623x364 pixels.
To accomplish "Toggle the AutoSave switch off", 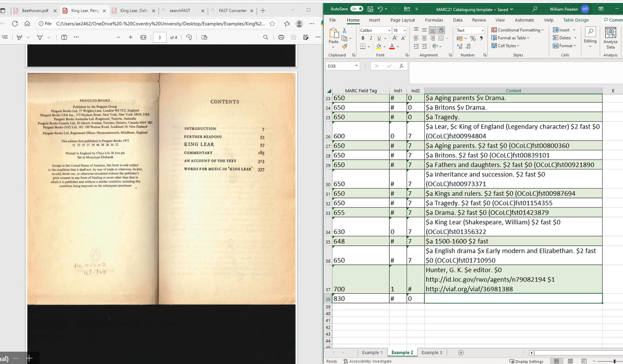I will tap(356, 9).
